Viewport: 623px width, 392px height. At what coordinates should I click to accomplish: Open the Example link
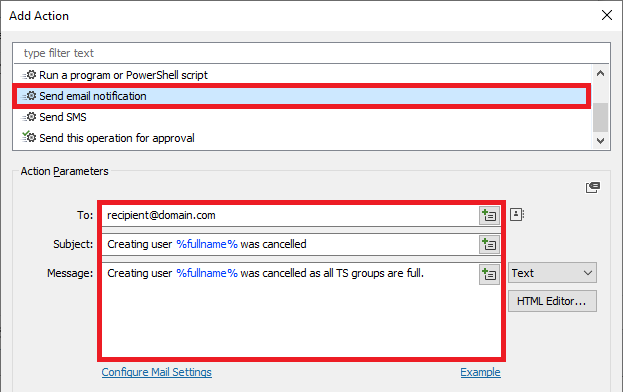tap(480, 372)
